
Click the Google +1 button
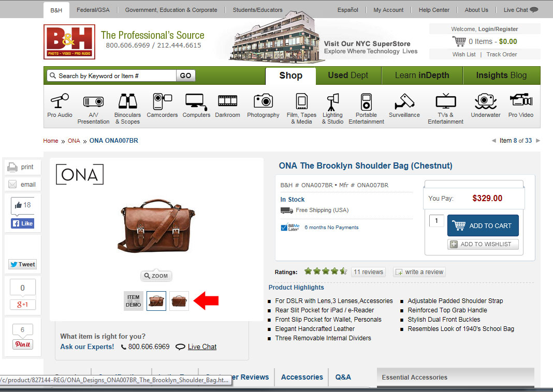coord(23,305)
